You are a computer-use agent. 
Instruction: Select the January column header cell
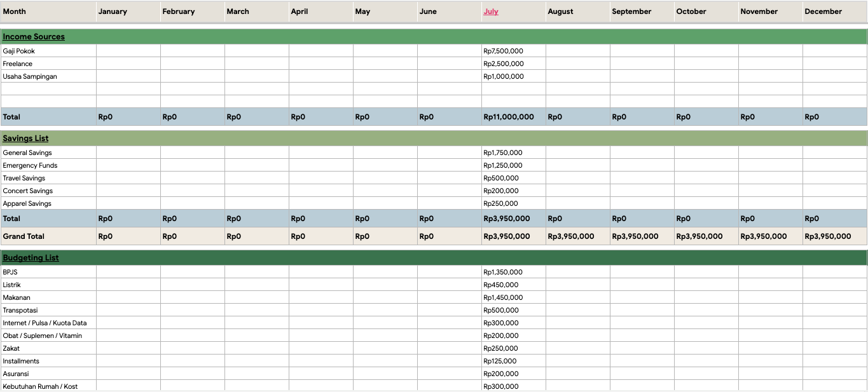128,11
